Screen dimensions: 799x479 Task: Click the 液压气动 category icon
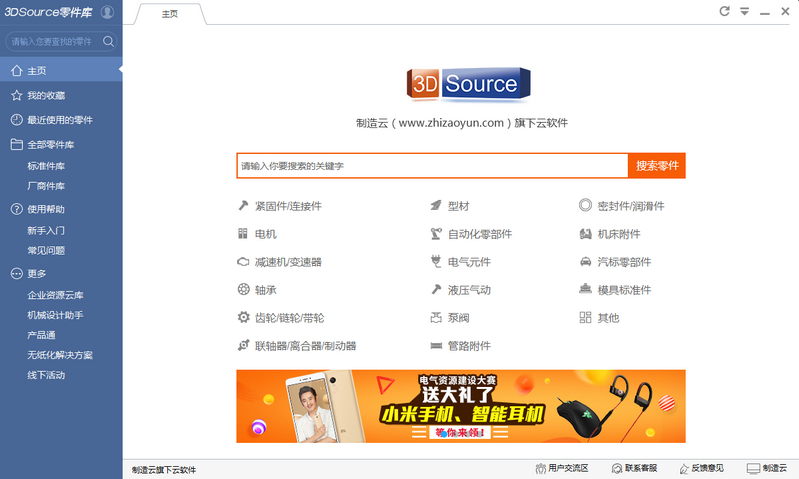pos(436,289)
